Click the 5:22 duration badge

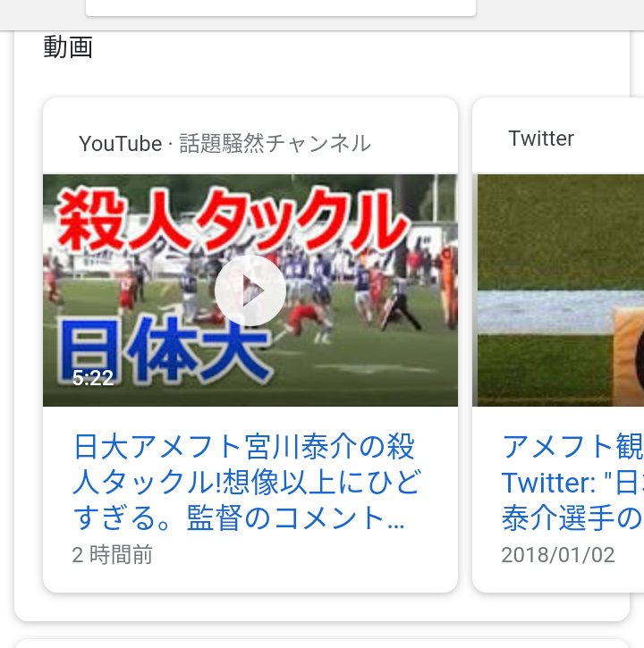(x=93, y=378)
